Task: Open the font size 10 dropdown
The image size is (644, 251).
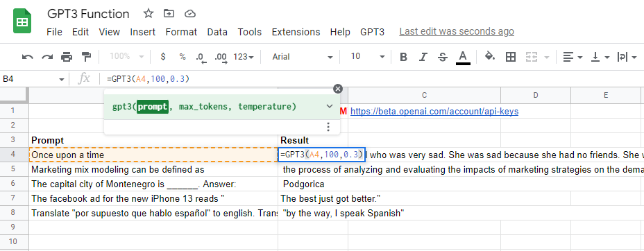Action: [368, 57]
